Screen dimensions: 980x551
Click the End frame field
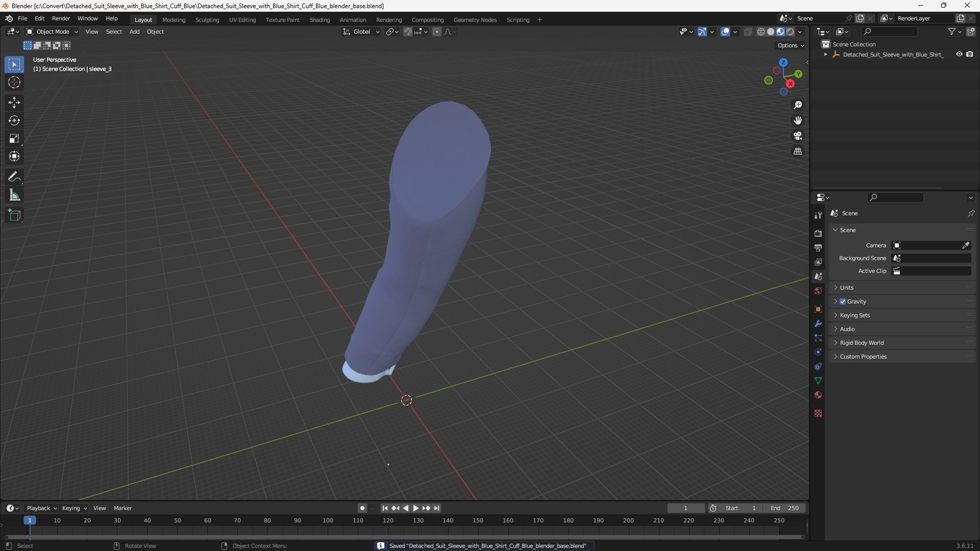tap(785, 508)
